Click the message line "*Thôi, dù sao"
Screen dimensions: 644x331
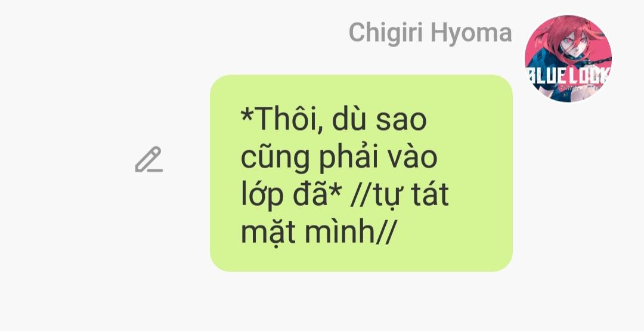click(x=333, y=119)
